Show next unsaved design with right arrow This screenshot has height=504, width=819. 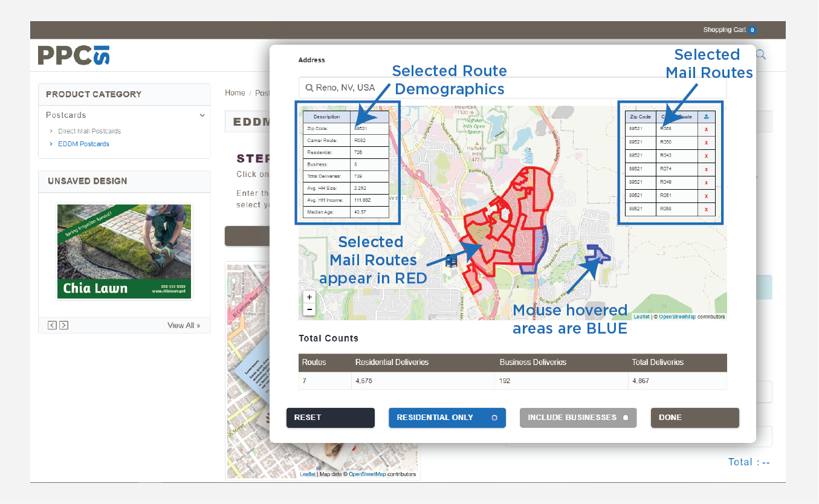(63, 325)
